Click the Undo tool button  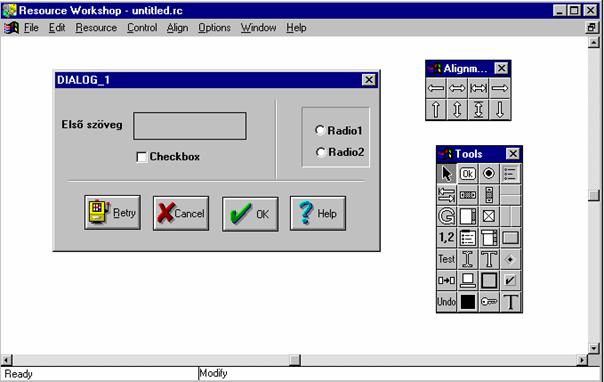446,302
